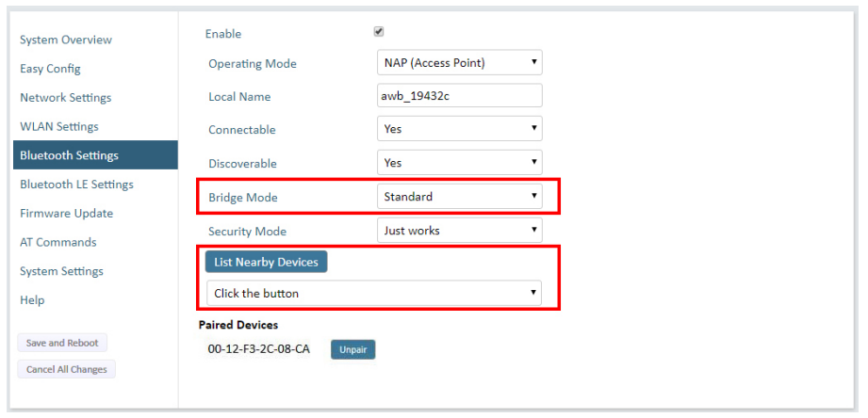The width and height of the screenshot is (868, 418).
Task: Go to System Overview page
Action: pos(66,40)
